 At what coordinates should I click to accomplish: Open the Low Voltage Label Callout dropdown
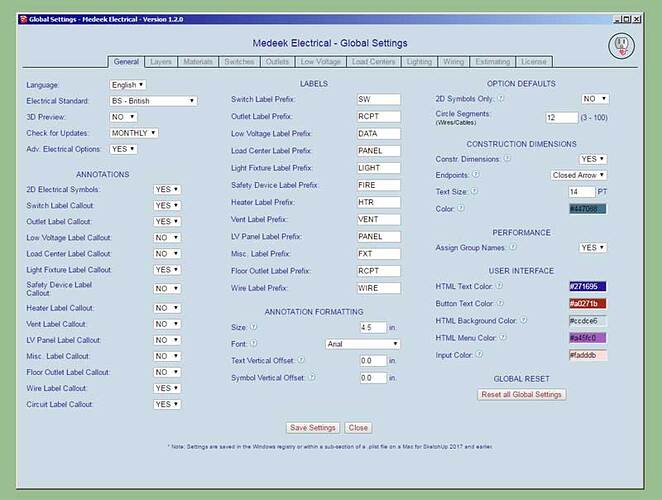(167, 238)
